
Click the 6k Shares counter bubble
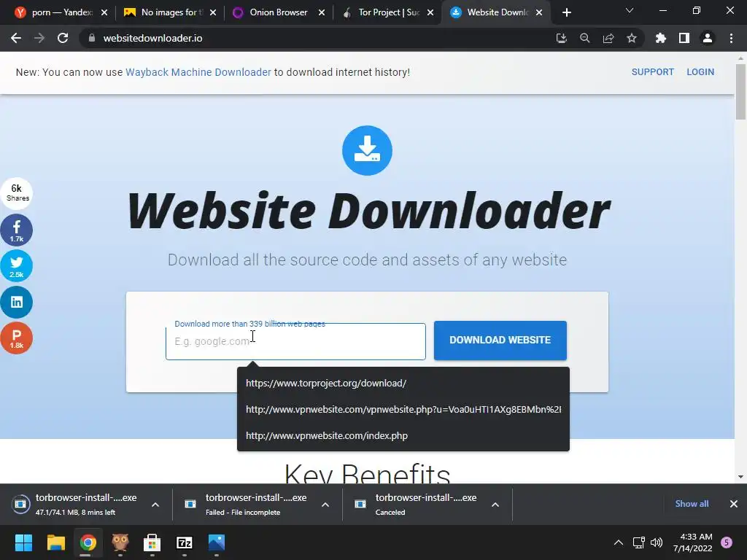click(x=17, y=192)
